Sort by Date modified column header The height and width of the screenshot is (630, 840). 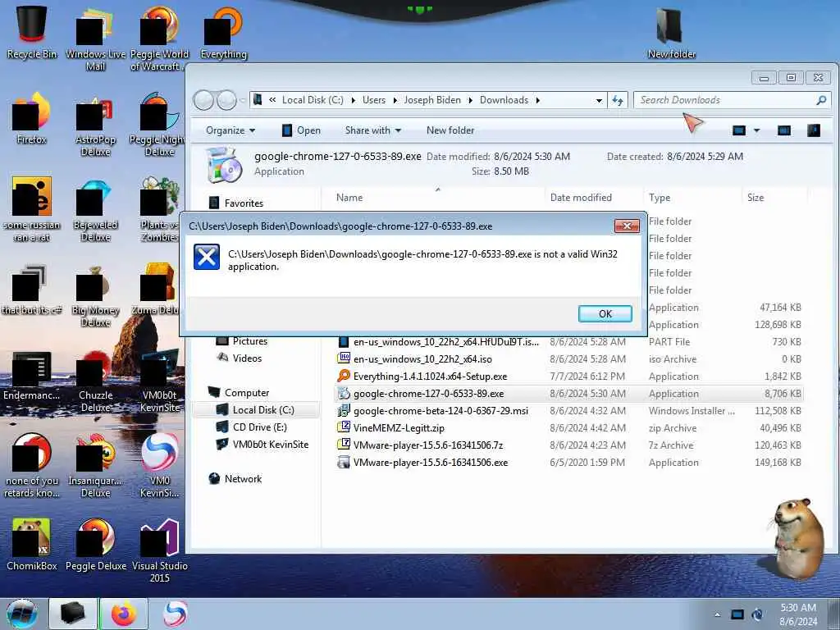click(x=594, y=198)
